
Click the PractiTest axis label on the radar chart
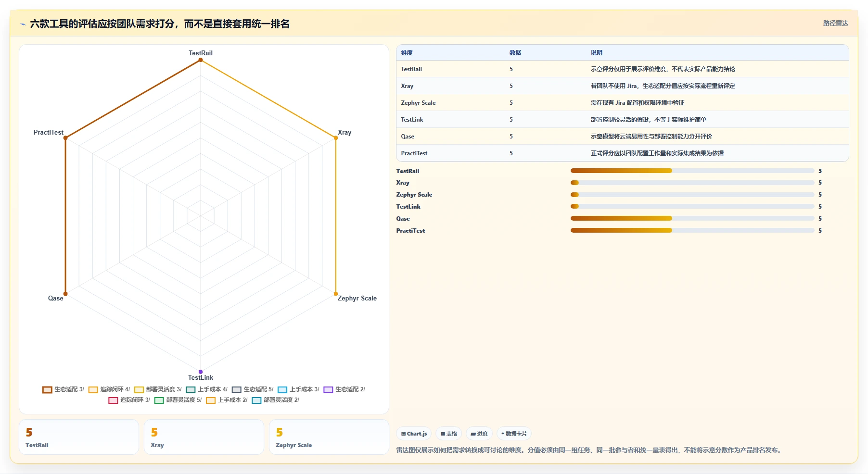coord(48,132)
